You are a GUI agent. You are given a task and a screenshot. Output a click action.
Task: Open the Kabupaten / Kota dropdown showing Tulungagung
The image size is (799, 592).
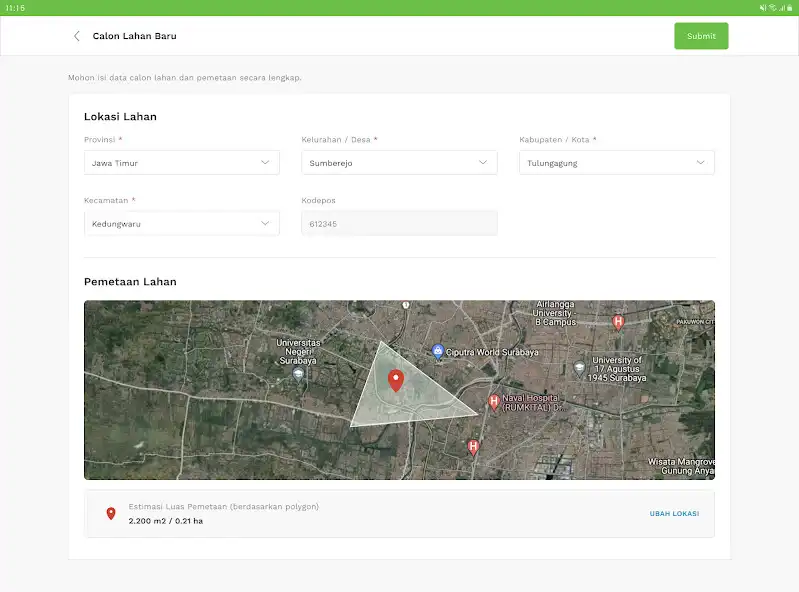pyautogui.click(x=617, y=163)
